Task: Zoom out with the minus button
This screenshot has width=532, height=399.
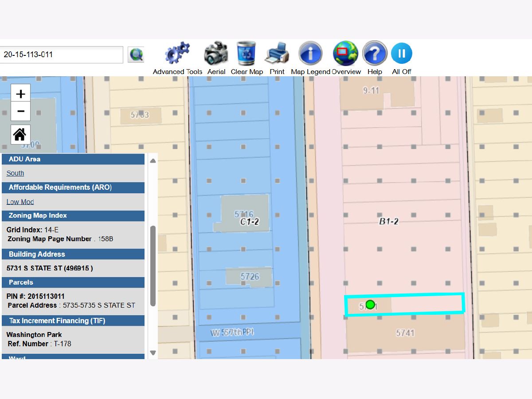Action: (x=20, y=111)
